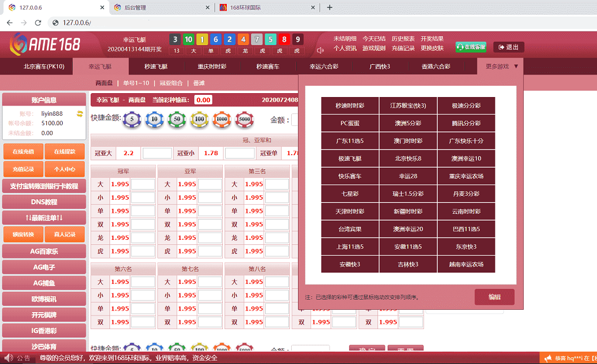Toggle 北京快乐8 game selection
Screen dimensions: 597x364
tap(408, 159)
